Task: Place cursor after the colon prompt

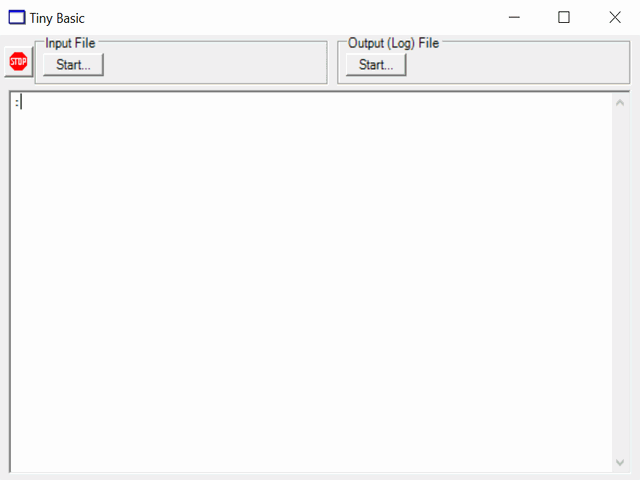Action: click(21, 102)
